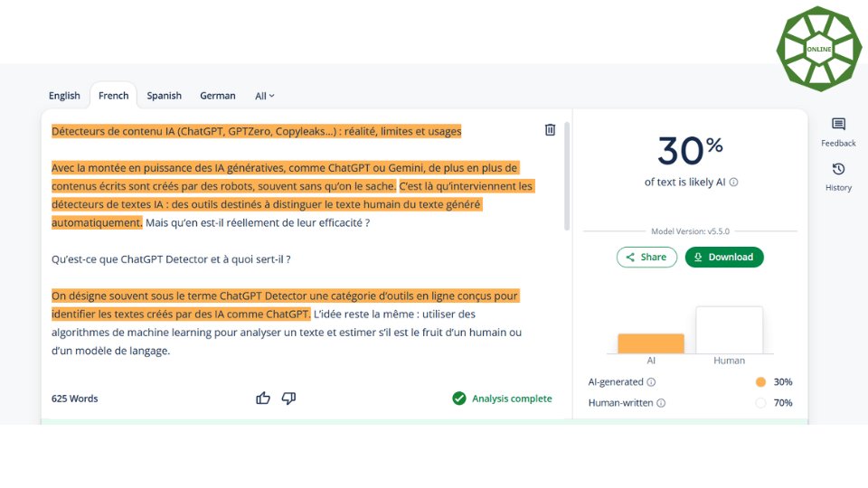The height and width of the screenshot is (488, 868).
Task: Expand the All languages dropdown
Action: click(265, 97)
